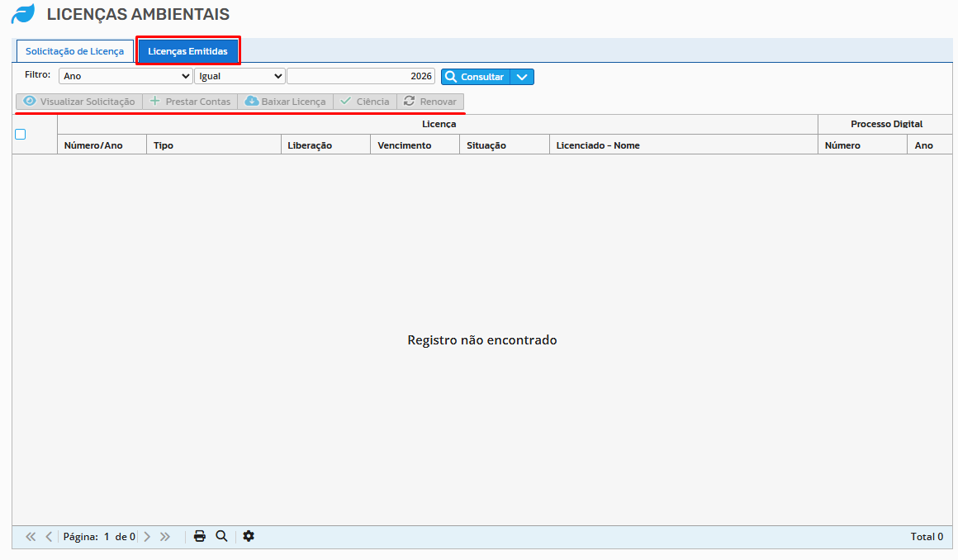This screenshot has height=560, width=958.
Task: Click the page number input field
Action: [107, 536]
